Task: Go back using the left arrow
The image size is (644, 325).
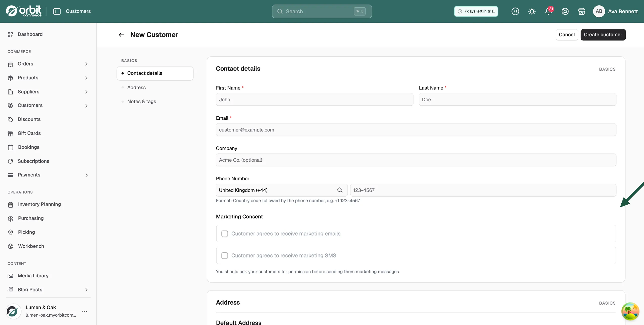Action: coord(122,35)
